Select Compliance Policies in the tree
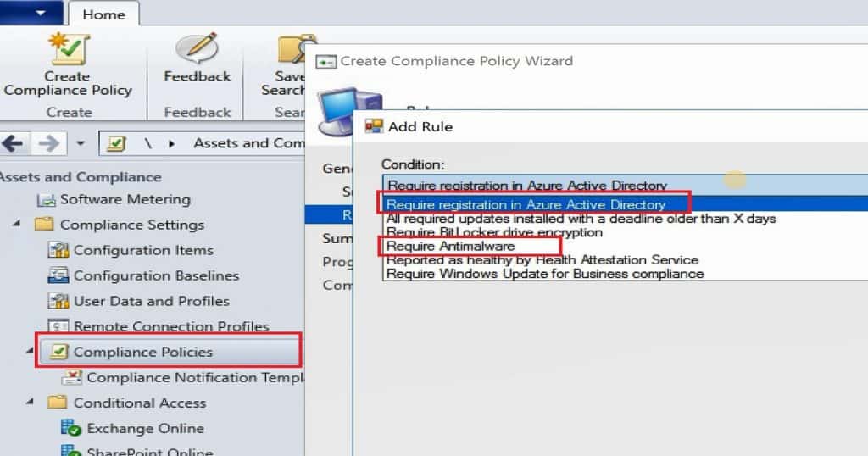This screenshot has height=456, width=868. 142,352
